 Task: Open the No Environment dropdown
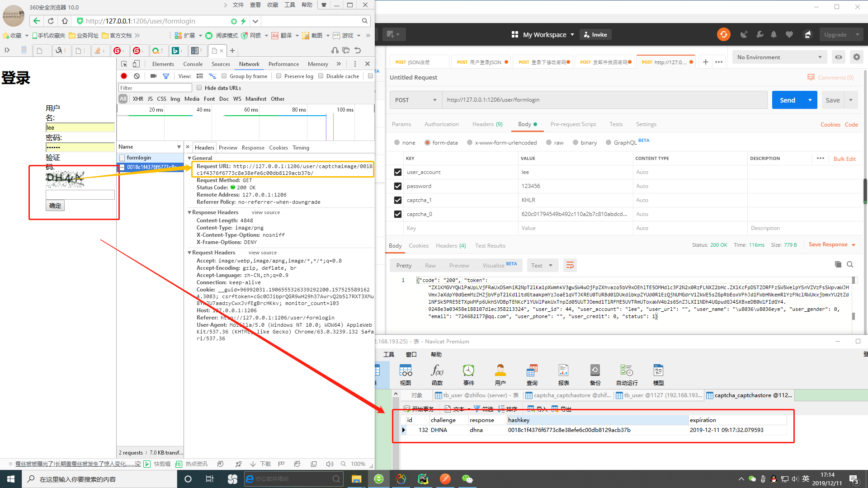[x=779, y=57]
